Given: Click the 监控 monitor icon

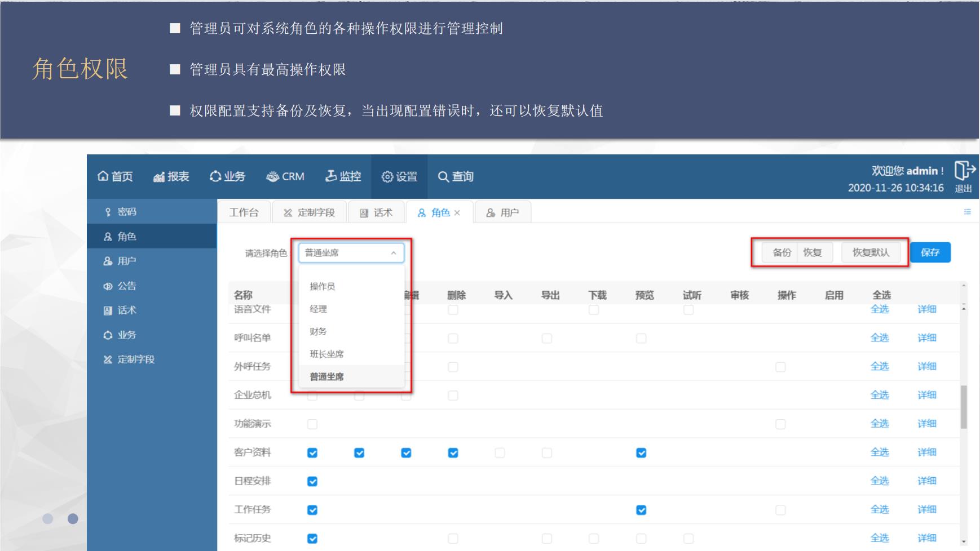Looking at the screenshot, I should (331, 176).
